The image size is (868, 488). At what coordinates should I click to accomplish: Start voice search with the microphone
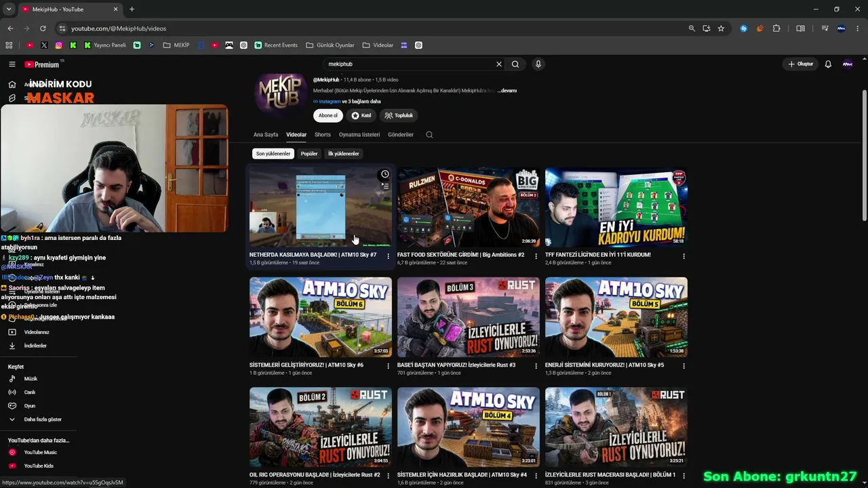(x=538, y=64)
